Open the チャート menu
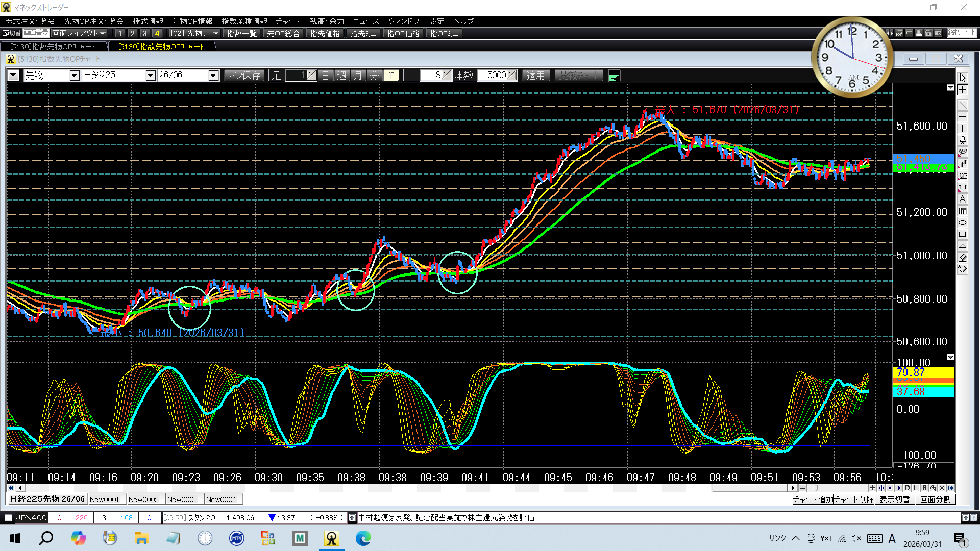This screenshot has height=551, width=980. pyautogui.click(x=287, y=21)
